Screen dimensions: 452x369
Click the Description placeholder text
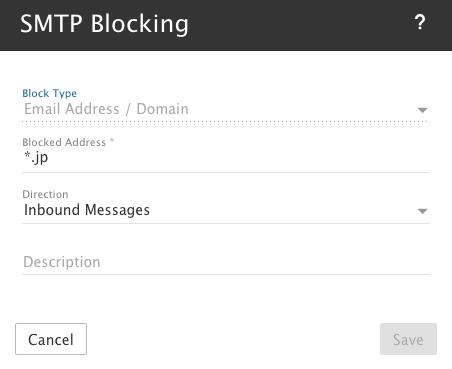tap(62, 262)
